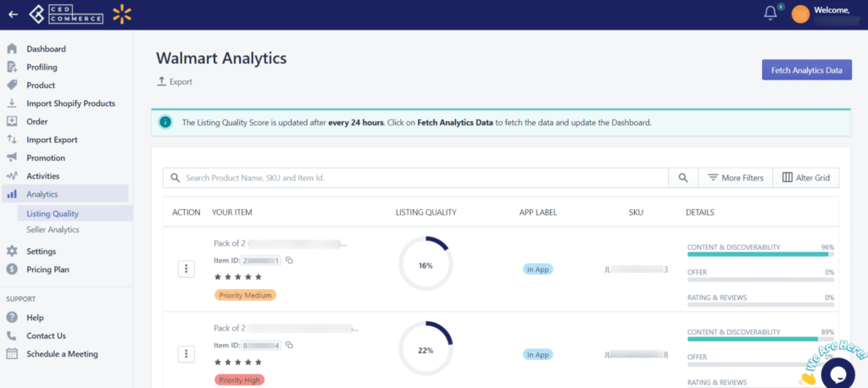Open the Alter Grid column chooser
The image size is (868, 388).
(x=805, y=178)
